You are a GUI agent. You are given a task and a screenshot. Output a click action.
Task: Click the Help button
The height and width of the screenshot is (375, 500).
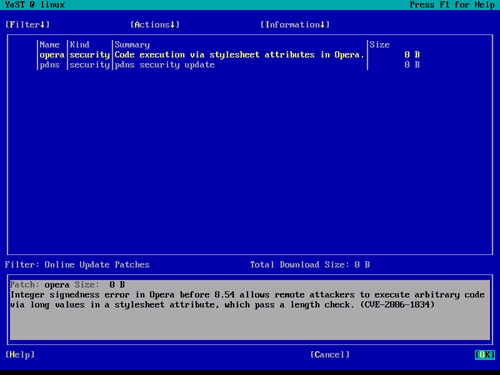(20, 355)
